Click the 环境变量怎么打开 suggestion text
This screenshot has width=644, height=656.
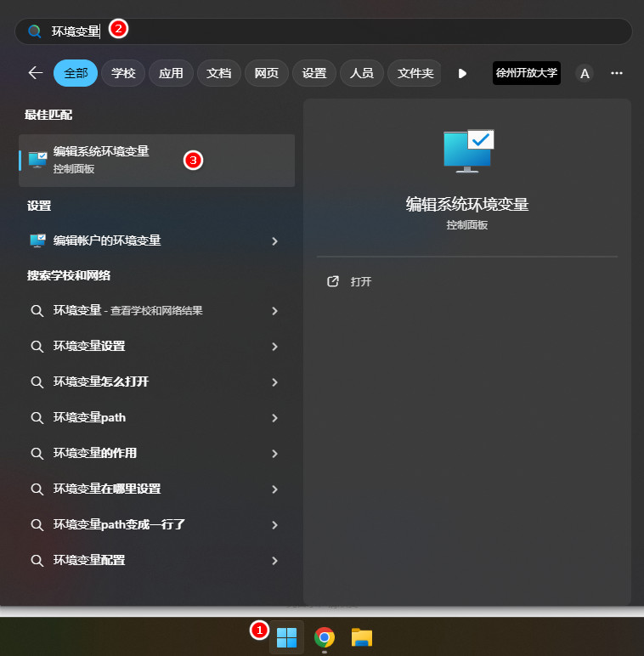pos(101,382)
